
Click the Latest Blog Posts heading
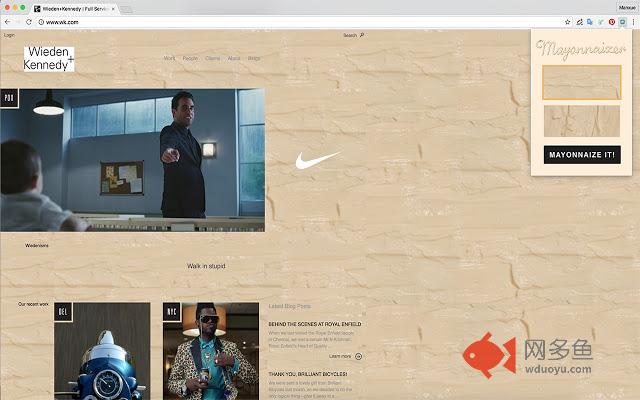290,306
